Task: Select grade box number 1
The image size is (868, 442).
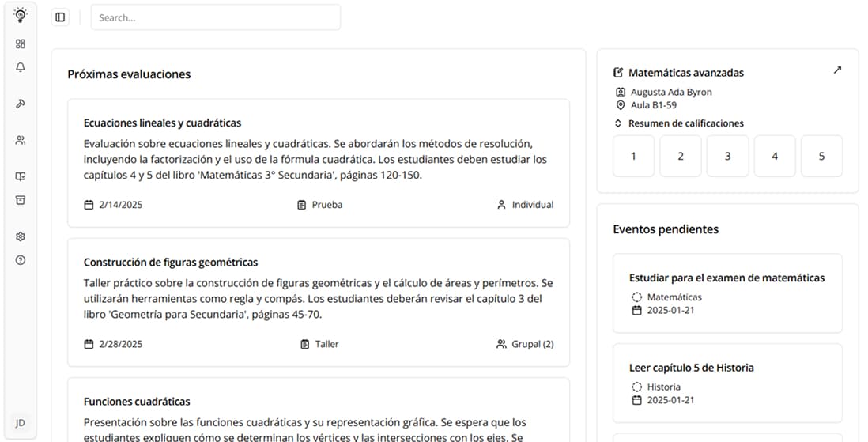Action: 633,157
